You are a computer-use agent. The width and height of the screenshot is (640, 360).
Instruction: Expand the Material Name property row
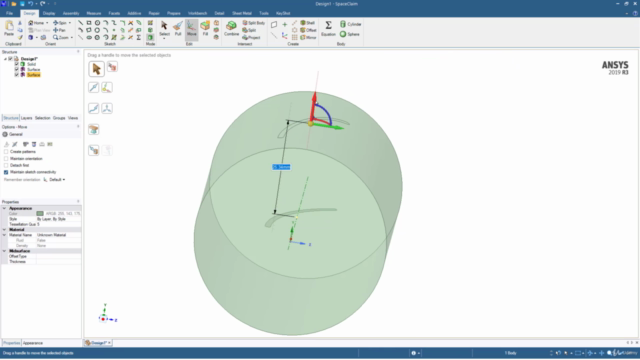point(4,235)
